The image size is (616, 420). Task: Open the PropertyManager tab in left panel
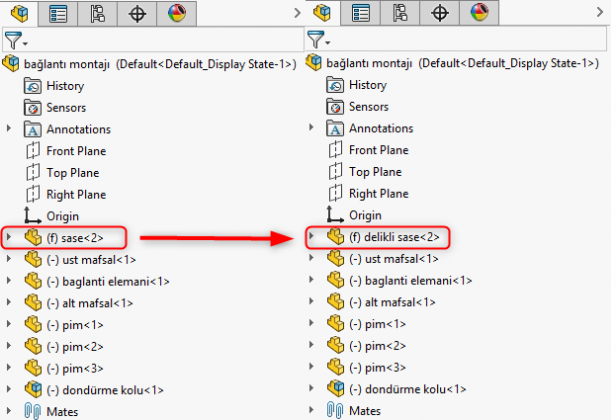[59, 13]
